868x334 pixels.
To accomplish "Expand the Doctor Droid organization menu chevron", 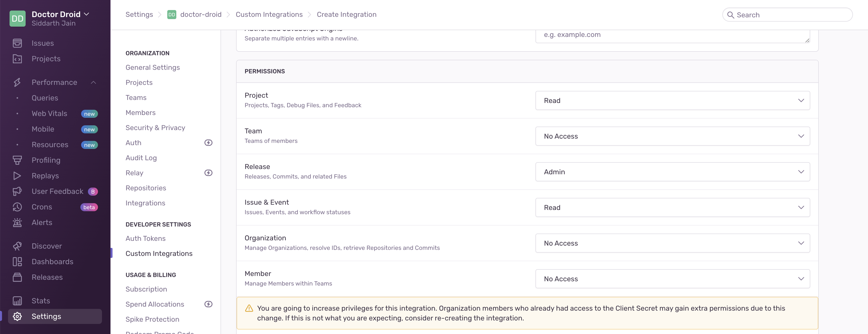I will pos(87,14).
